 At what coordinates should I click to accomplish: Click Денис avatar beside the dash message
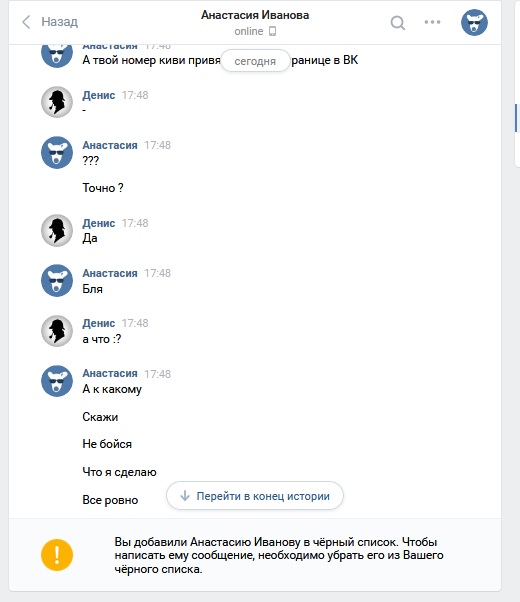coord(57,102)
